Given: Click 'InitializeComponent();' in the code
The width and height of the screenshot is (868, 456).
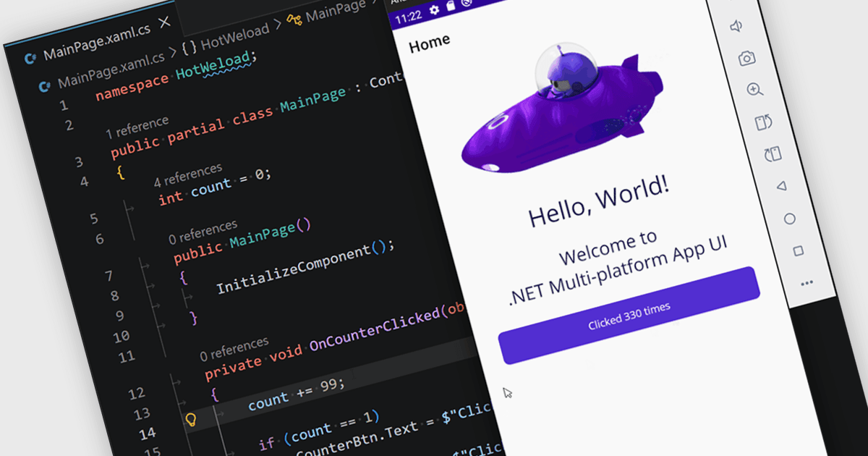Looking at the screenshot, I should tap(306, 267).
